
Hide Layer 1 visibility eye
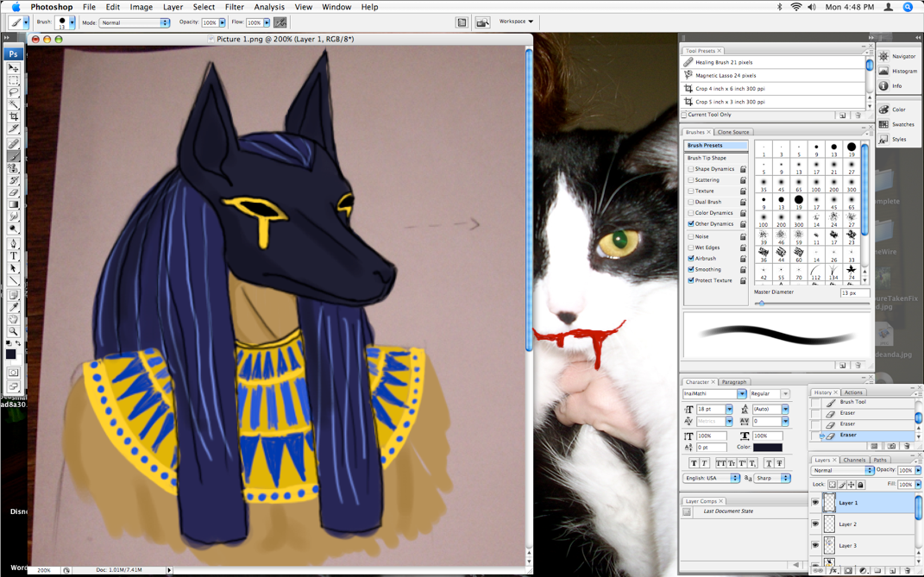tap(815, 503)
